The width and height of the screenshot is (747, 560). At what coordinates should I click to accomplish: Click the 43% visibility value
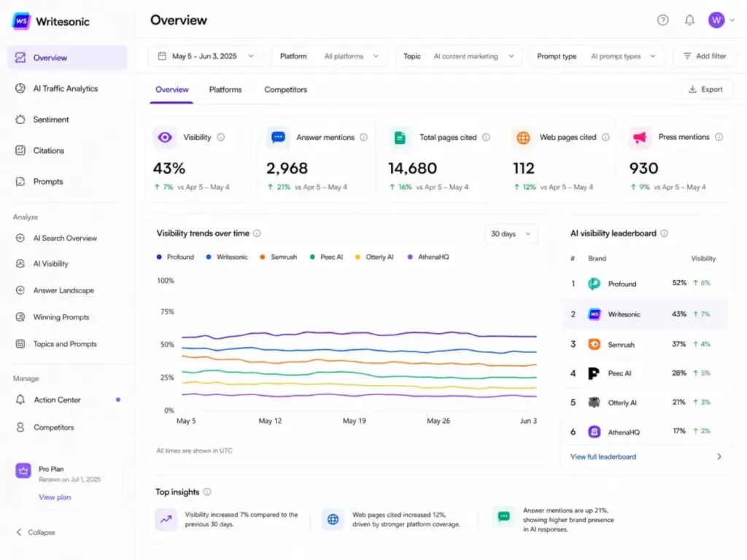(x=169, y=168)
